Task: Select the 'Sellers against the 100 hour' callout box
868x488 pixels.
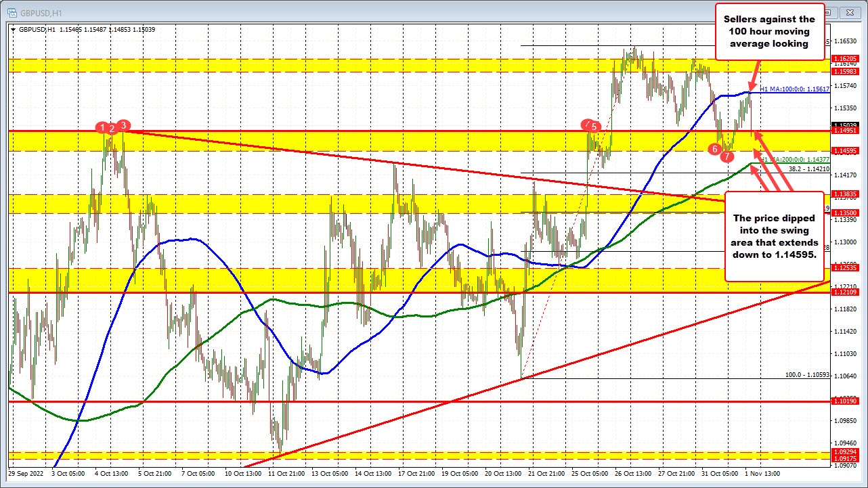Action: (x=770, y=31)
